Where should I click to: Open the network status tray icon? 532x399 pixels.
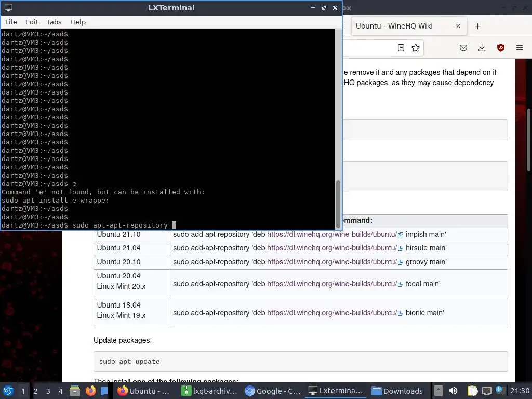click(x=486, y=391)
